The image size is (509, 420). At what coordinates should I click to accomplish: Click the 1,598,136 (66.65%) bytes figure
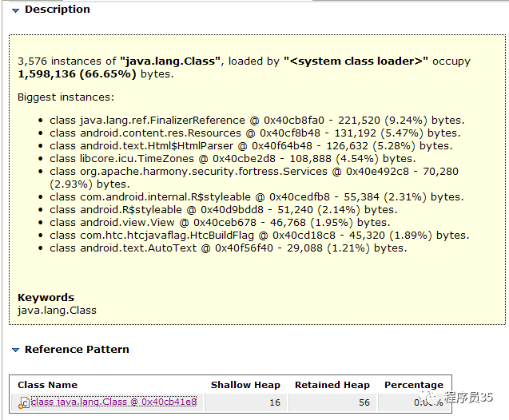[x=96, y=74]
